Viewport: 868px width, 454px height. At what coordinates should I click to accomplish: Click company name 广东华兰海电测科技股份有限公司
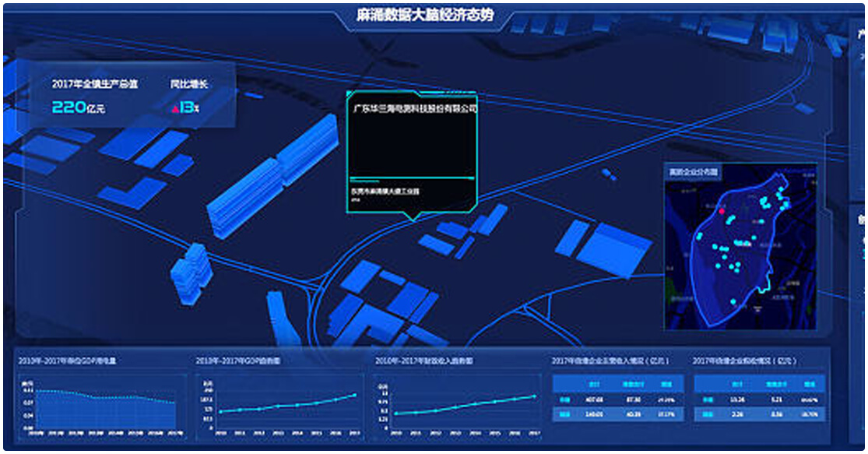pos(414,108)
